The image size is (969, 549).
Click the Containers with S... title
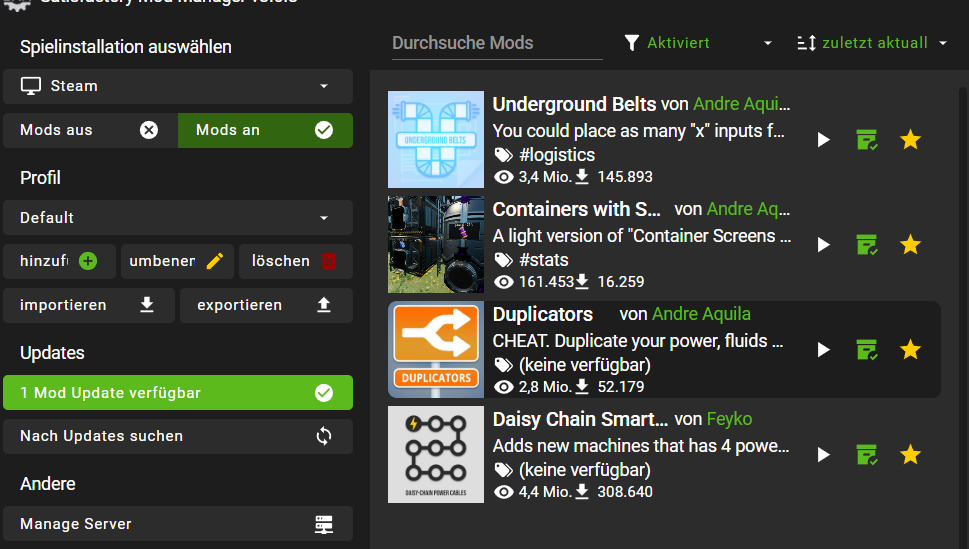[577, 209]
